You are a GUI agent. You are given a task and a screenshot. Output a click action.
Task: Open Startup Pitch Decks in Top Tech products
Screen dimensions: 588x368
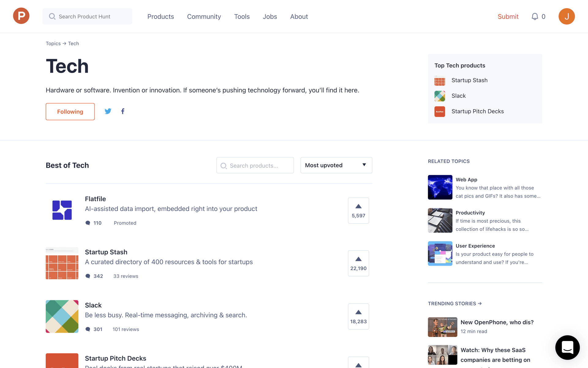tap(477, 111)
